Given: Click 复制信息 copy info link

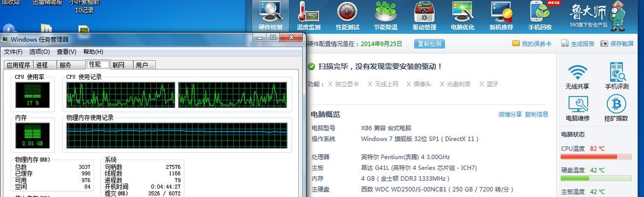Looking at the screenshot, I should click(537, 114).
